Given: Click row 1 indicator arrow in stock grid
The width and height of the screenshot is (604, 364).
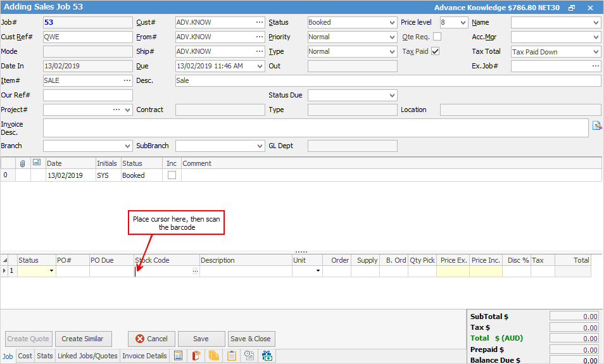Looking at the screenshot, I should (4, 271).
